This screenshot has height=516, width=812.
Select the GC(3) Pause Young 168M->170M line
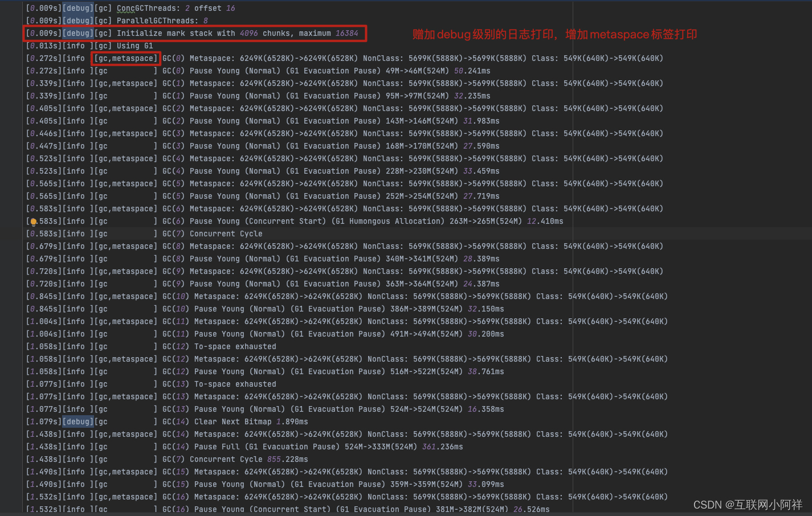pyautogui.click(x=263, y=146)
